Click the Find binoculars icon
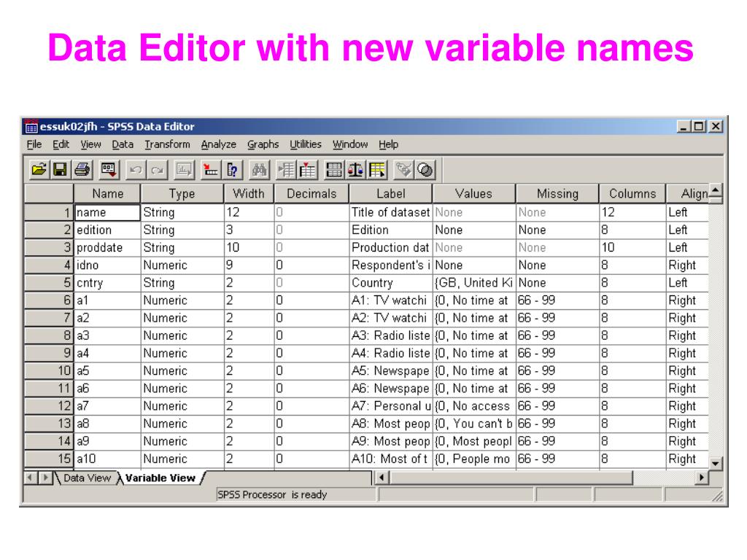Screen dimensions: 747x560 [259, 169]
